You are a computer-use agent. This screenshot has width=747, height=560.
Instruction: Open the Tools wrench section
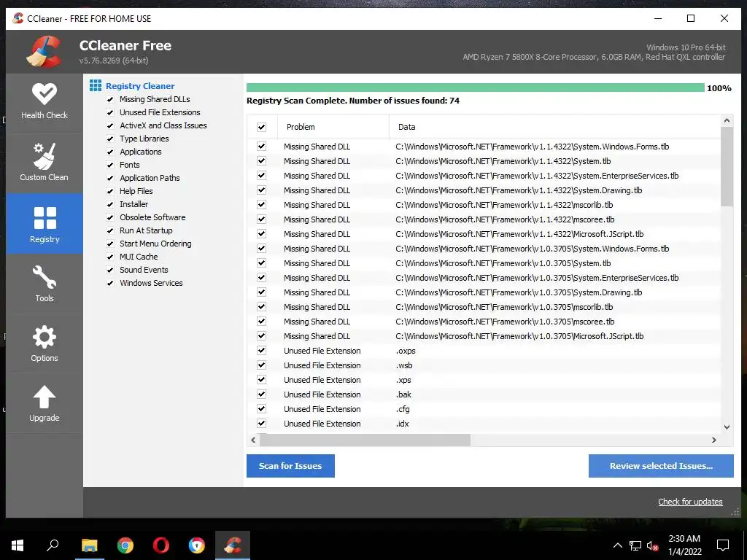click(44, 284)
